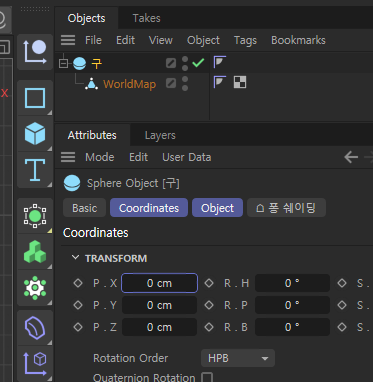The image size is (373, 382).
Task: Toggle visibility dots for sphere object
Action: 185,63
